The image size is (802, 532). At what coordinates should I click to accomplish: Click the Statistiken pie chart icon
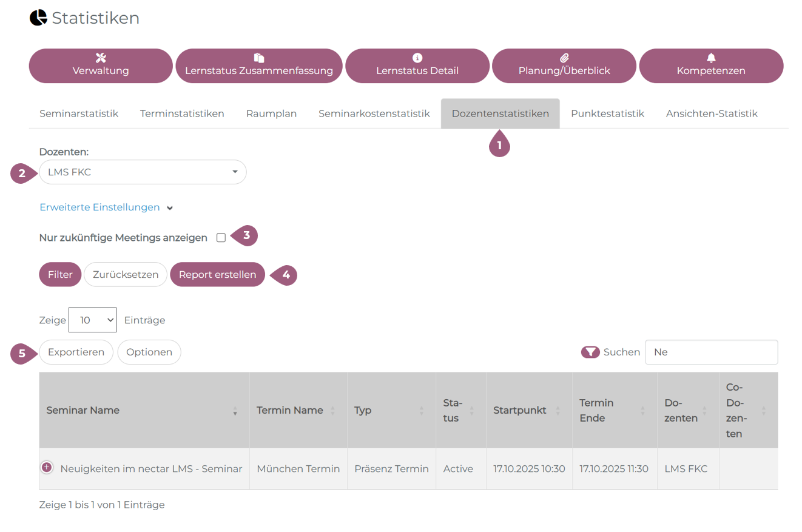pos(38,18)
